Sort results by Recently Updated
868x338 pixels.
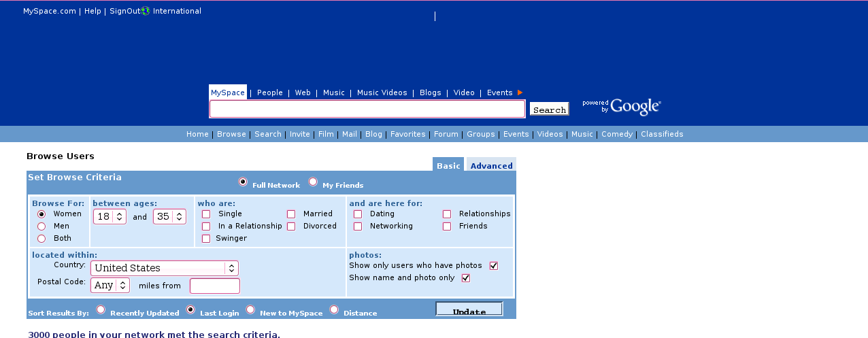[101, 309]
